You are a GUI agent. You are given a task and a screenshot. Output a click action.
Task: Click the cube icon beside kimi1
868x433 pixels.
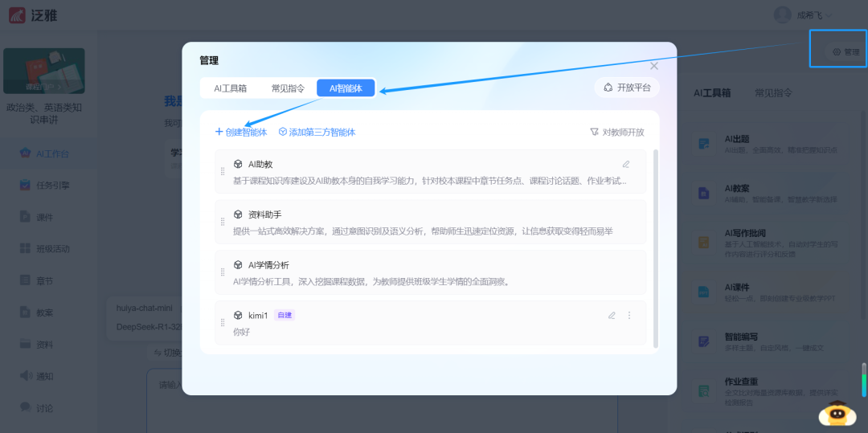tap(238, 315)
